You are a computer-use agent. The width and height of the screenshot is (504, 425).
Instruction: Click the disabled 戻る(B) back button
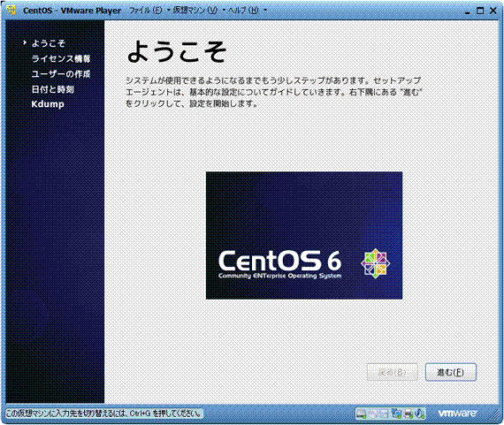click(x=392, y=372)
